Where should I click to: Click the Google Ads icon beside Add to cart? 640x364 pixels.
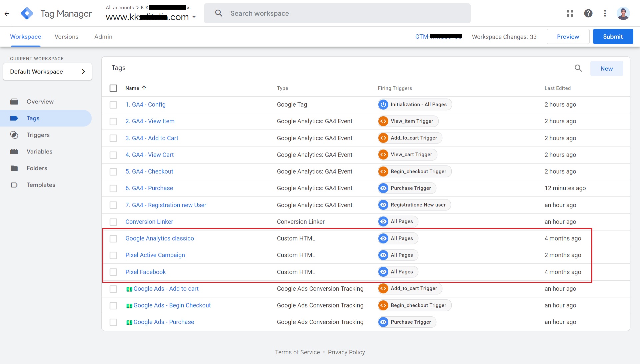[x=129, y=289]
